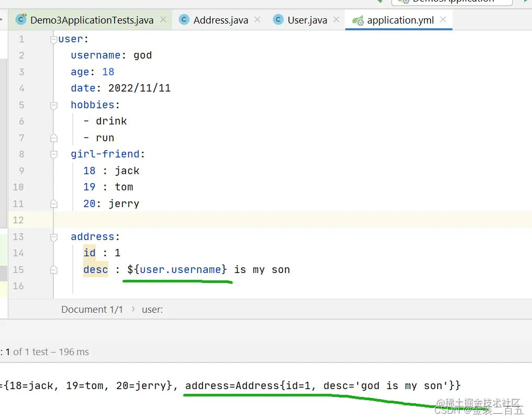The width and height of the screenshot is (532, 420).
Task: Click the Document 1/1 breadcrumb
Action: tap(92, 310)
